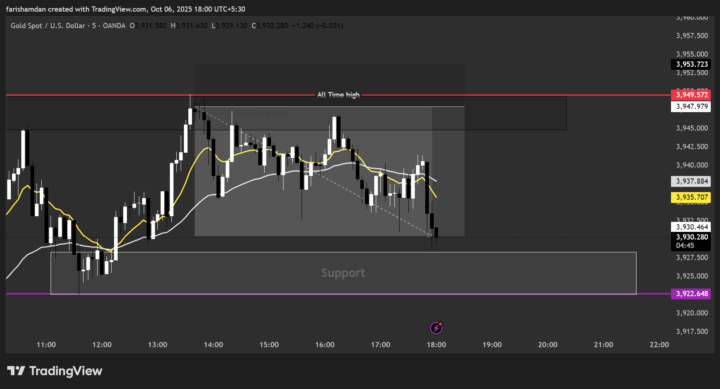Click the 16:00 time axis label

[325, 344]
